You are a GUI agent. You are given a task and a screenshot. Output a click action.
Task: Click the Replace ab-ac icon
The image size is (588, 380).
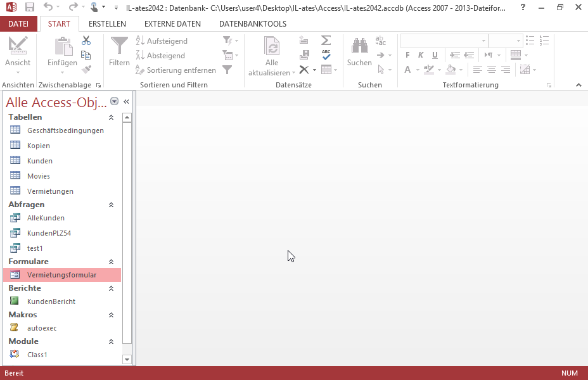pyautogui.click(x=381, y=41)
